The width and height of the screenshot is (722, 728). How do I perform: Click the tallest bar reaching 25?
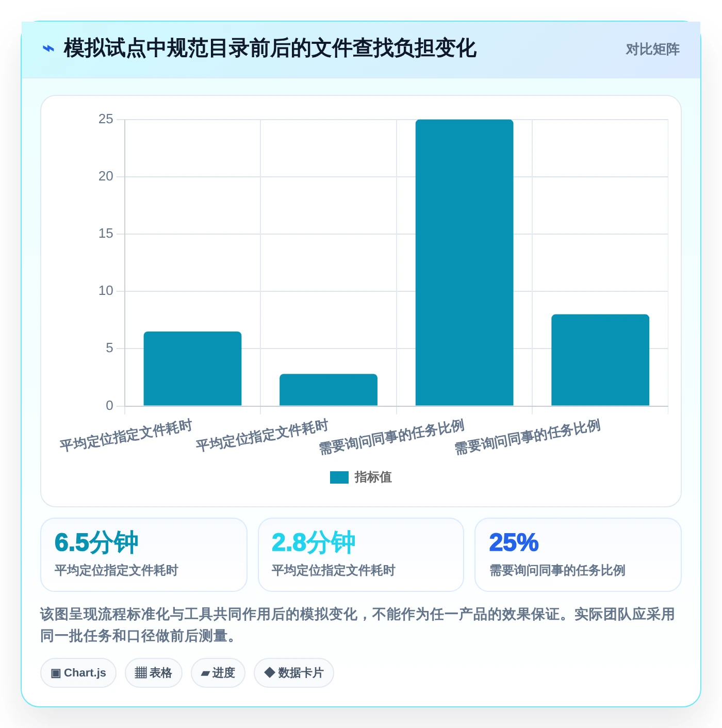(x=464, y=262)
